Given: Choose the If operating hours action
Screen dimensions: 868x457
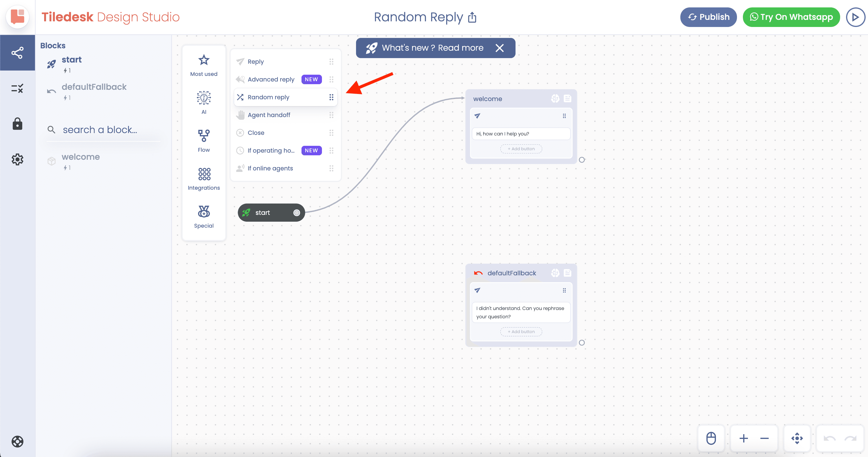Looking at the screenshot, I should pyautogui.click(x=285, y=151).
